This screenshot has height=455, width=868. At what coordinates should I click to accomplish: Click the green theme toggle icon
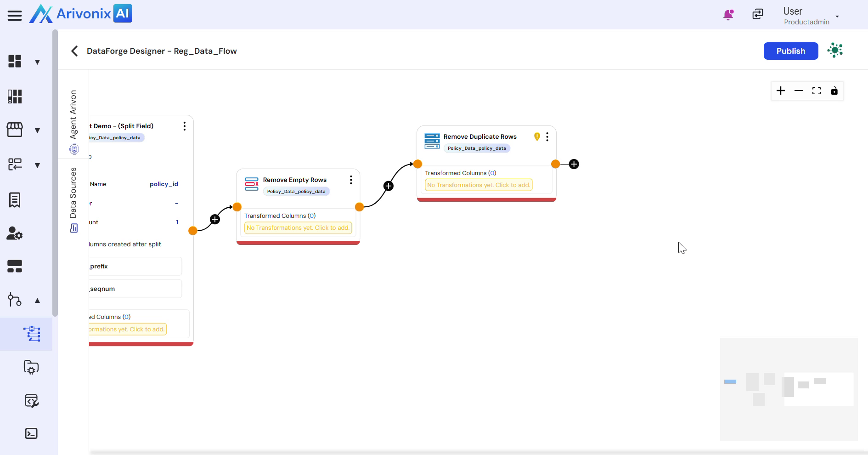(x=834, y=50)
